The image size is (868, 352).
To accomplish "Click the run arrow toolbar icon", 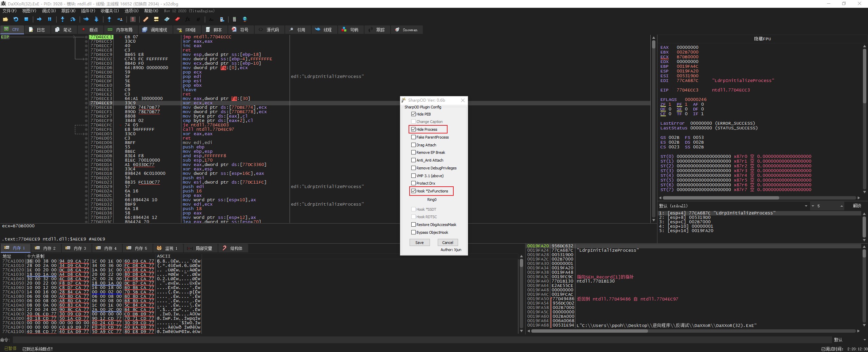I will point(39,19).
